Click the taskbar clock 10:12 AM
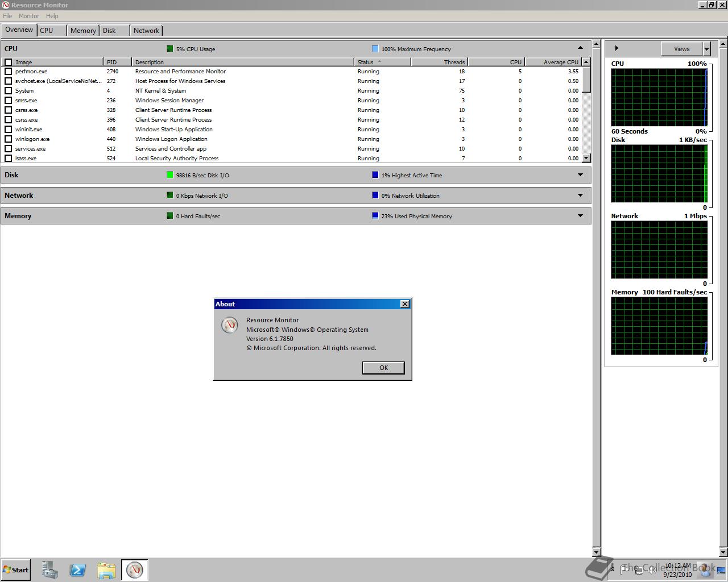Screen dimensions: 728x582 point(677,566)
